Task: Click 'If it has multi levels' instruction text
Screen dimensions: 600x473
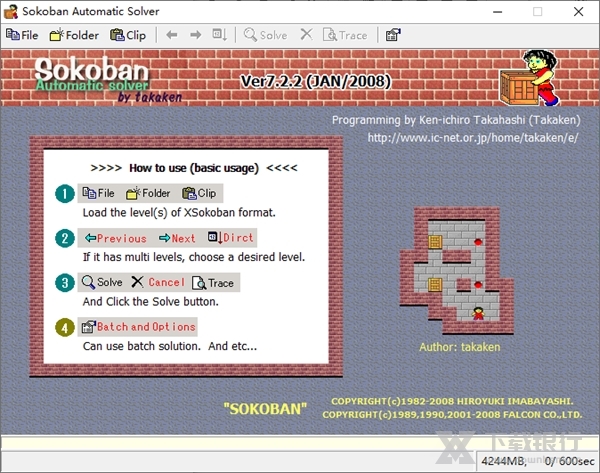Action: (194, 257)
